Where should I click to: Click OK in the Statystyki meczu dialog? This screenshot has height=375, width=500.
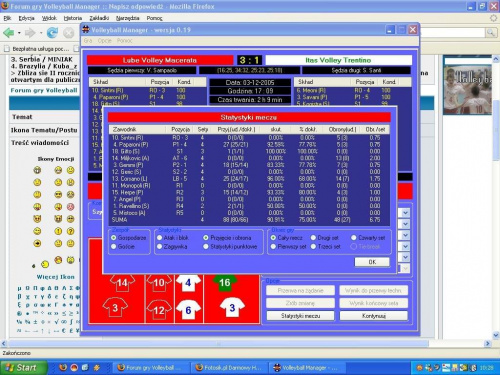[x=372, y=262]
